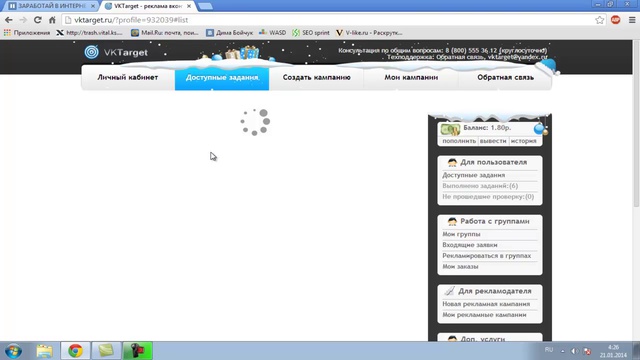
Task: Open the Windows Start button
Action: coord(13,351)
